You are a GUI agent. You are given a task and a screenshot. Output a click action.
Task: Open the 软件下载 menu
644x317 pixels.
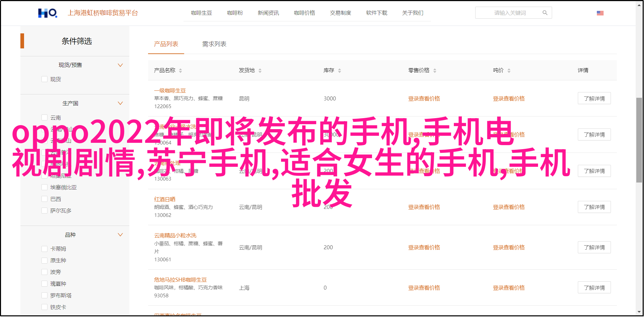(x=377, y=13)
